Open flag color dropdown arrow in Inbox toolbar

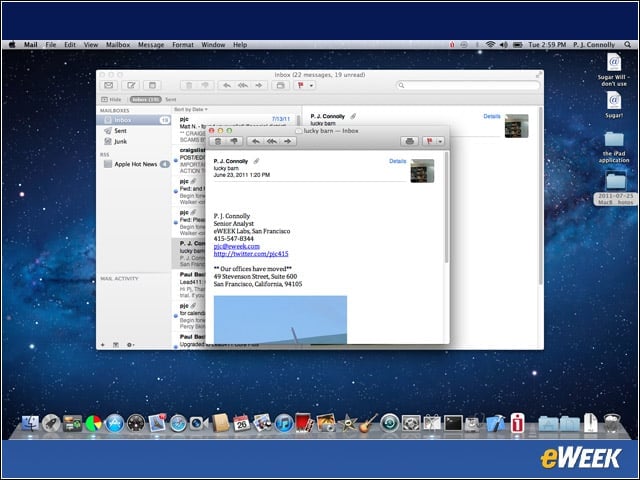click(x=311, y=86)
